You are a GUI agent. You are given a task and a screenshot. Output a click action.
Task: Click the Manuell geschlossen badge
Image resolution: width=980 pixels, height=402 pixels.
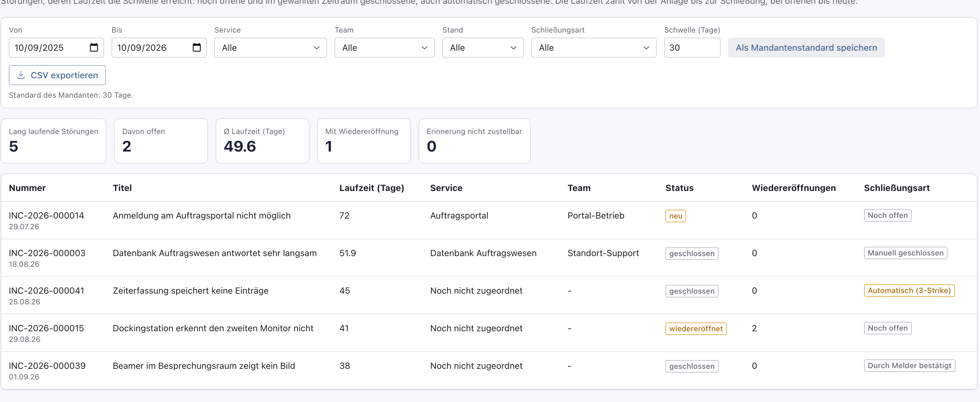coord(905,253)
